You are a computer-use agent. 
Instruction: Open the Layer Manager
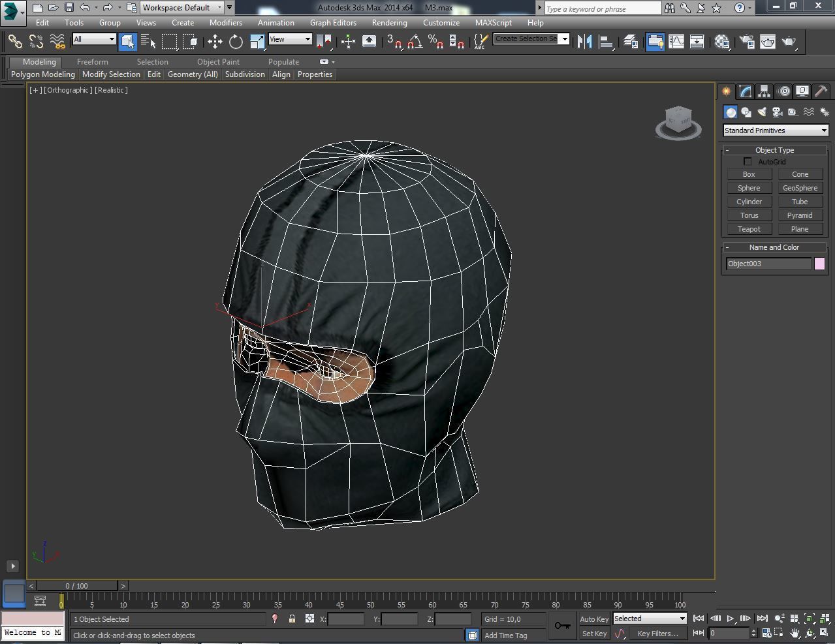point(631,42)
